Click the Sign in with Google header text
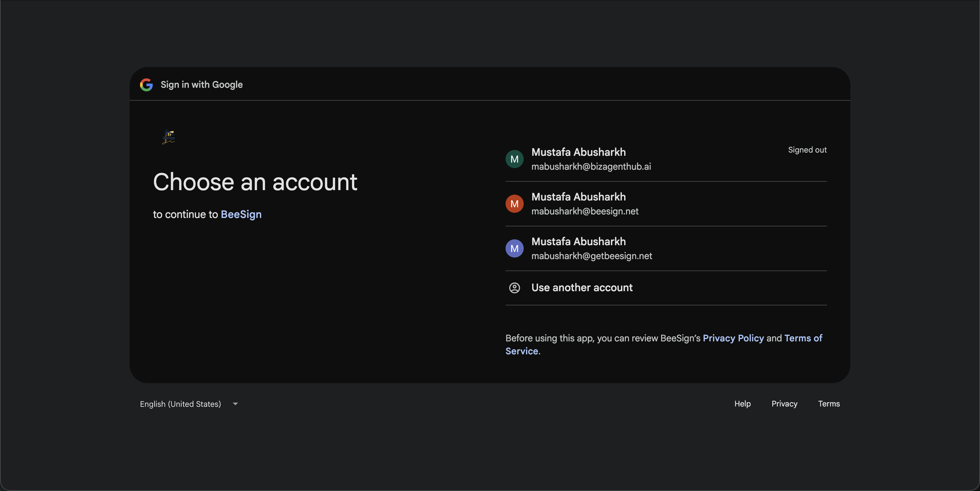 click(202, 85)
